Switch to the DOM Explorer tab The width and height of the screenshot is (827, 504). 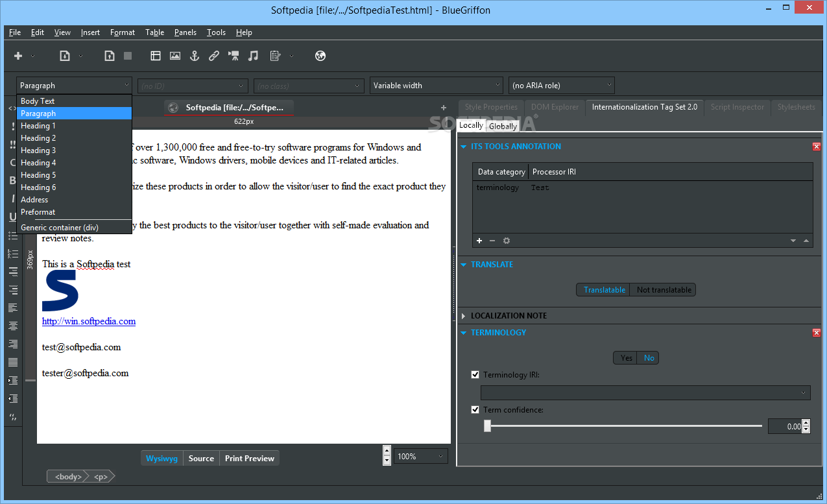(555, 107)
